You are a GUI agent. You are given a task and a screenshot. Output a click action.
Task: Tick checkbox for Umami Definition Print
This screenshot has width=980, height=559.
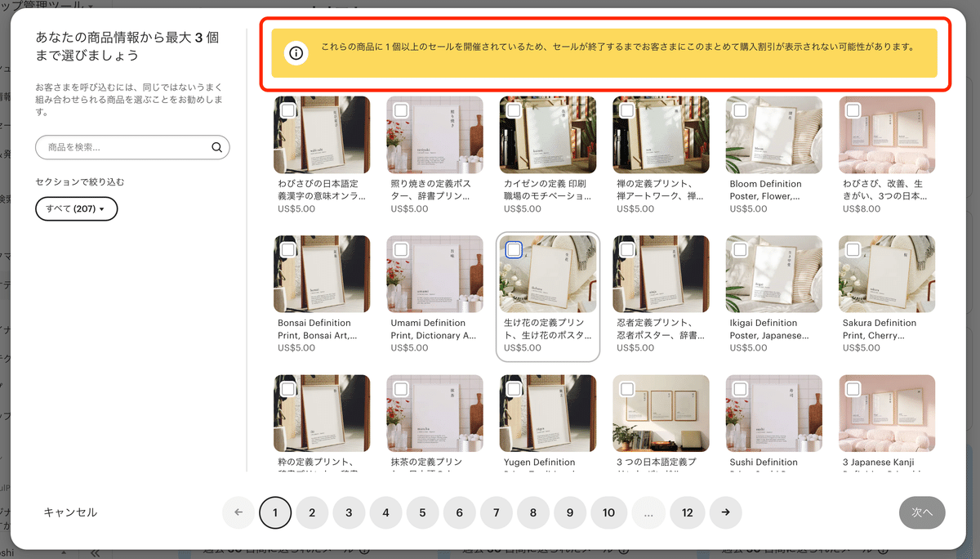click(x=401, y=249)
